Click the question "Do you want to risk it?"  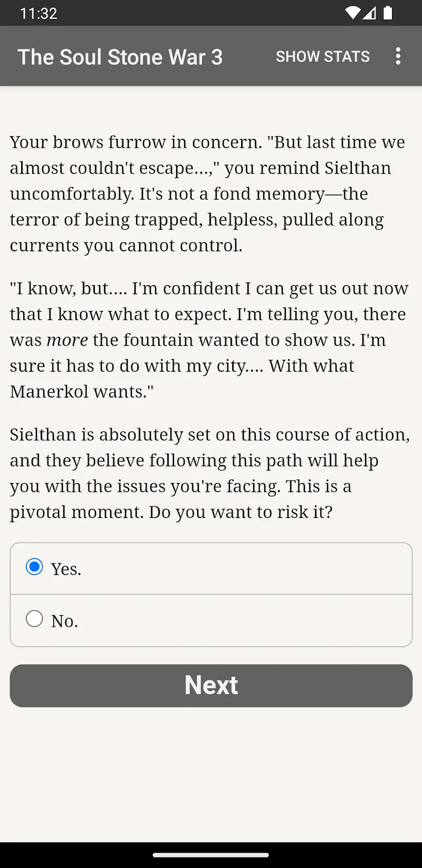pos(241,512)
